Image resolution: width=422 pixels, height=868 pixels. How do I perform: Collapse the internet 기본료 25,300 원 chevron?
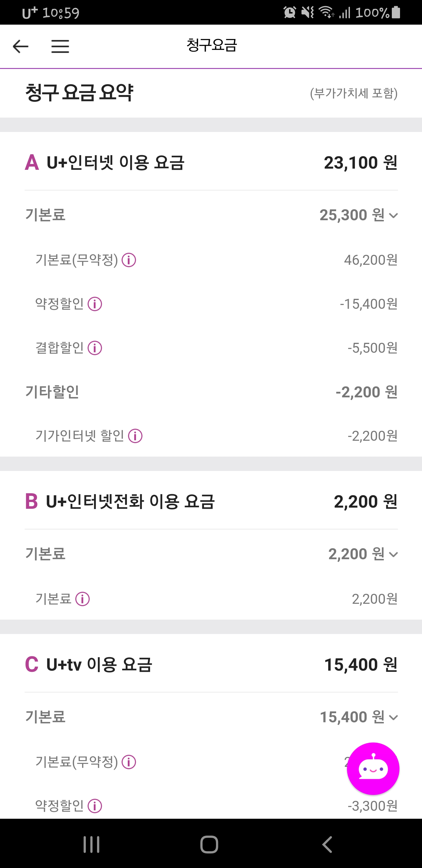coord(393,215)
